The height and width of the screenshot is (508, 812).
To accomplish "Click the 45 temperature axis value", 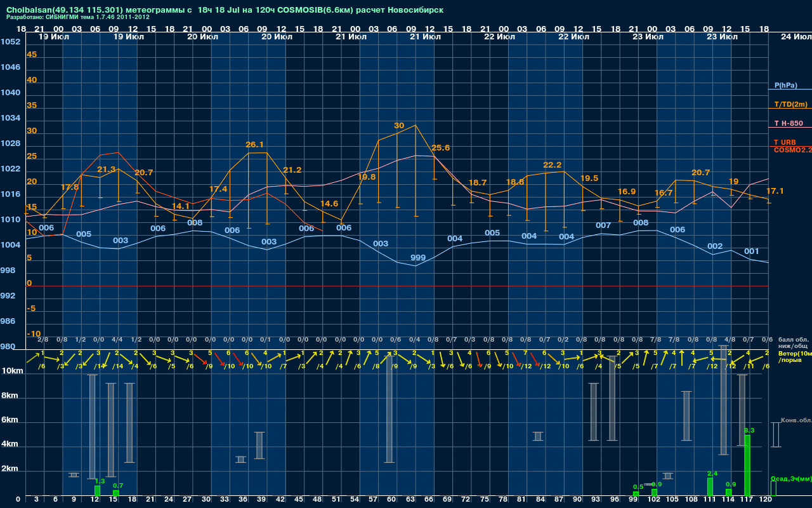I will [32, 55].
